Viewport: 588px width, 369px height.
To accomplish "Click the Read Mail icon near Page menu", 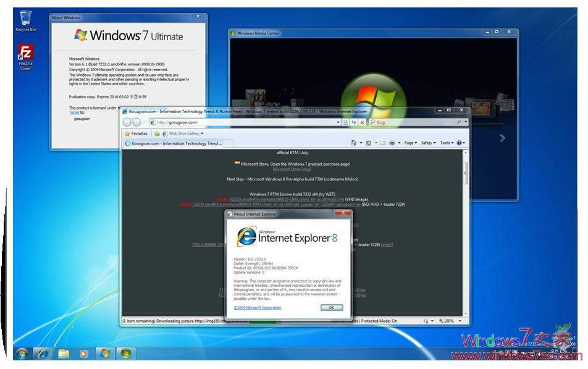I will pyautogui.click(x=383, y=142).
